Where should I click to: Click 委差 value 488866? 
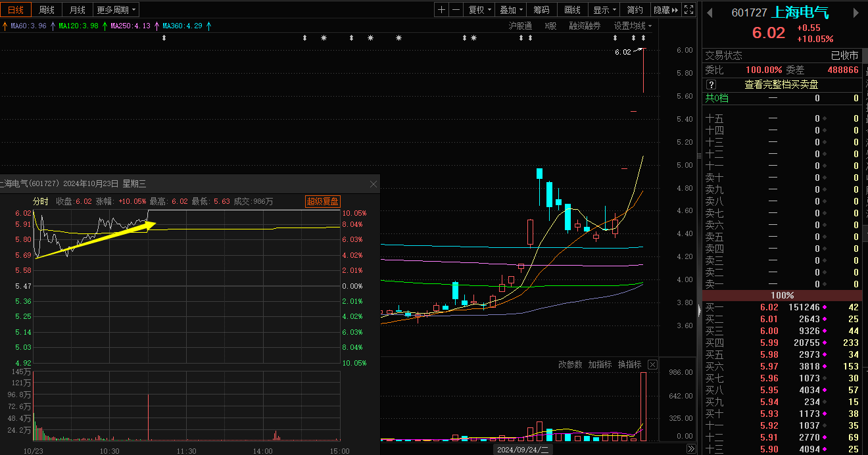tap(842, 70)
